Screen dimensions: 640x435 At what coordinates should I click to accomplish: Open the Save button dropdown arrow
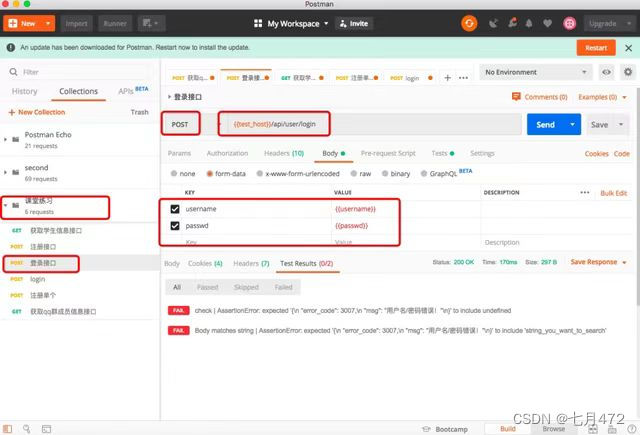621,124
